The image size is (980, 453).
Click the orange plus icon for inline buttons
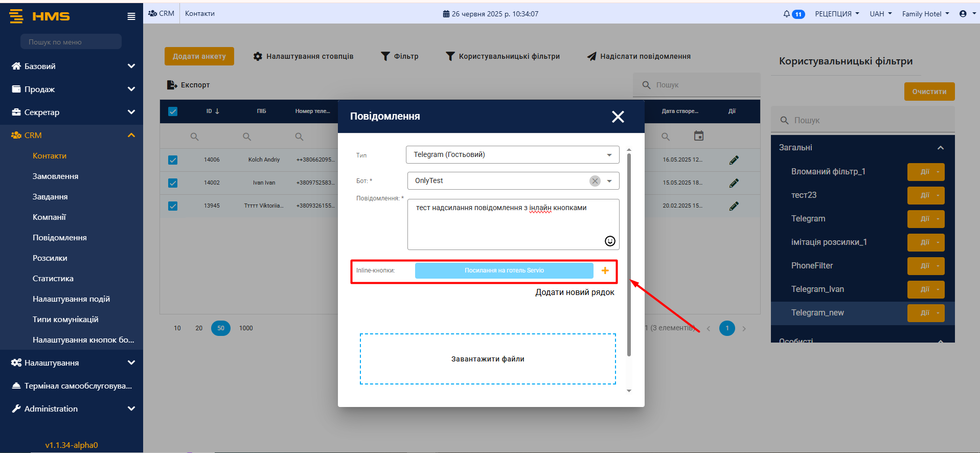(x=605, y=270)
